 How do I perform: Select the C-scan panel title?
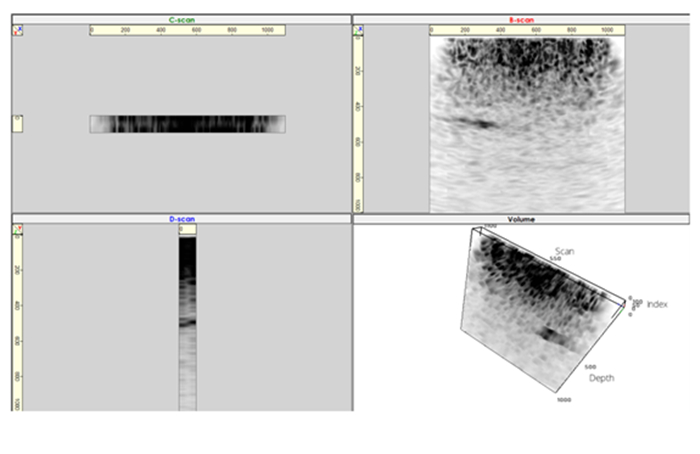[x=181, y=19]
